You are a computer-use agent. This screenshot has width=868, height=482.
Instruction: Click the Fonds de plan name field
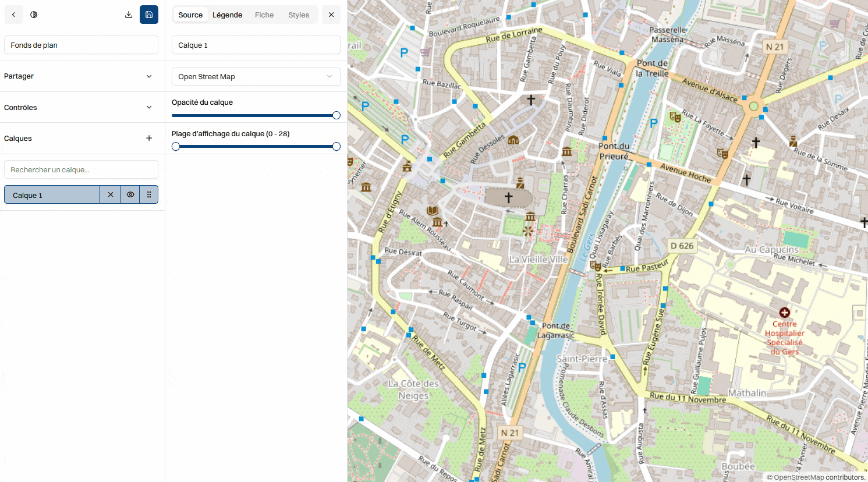81,45
